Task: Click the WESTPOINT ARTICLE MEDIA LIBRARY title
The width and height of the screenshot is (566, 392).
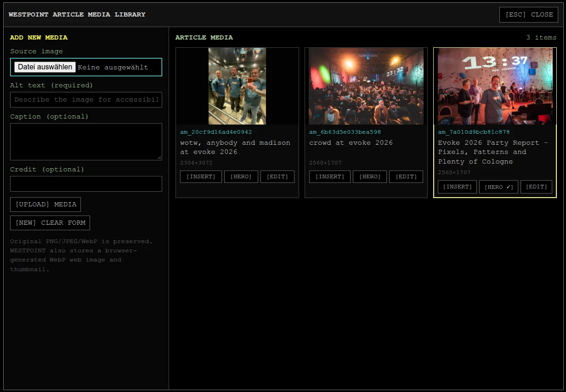Action: pos(77,15)
